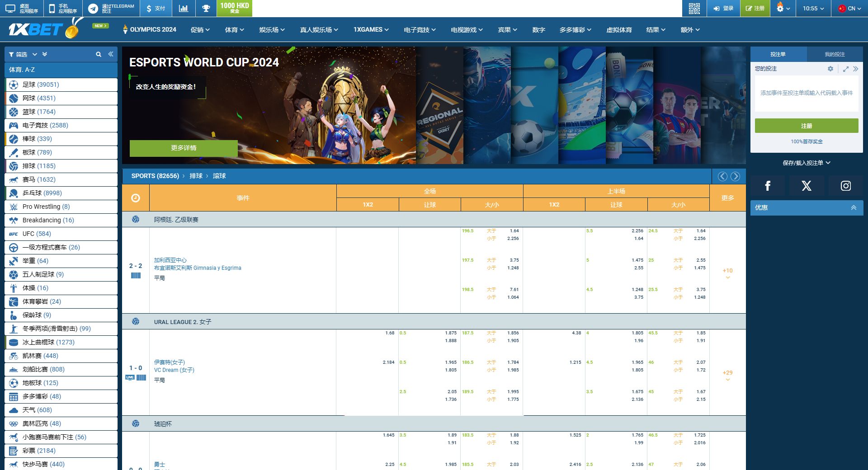The image size is (868, 470).
Task: Select 电子竞技 (2588) sport
Action: (61, 125)
